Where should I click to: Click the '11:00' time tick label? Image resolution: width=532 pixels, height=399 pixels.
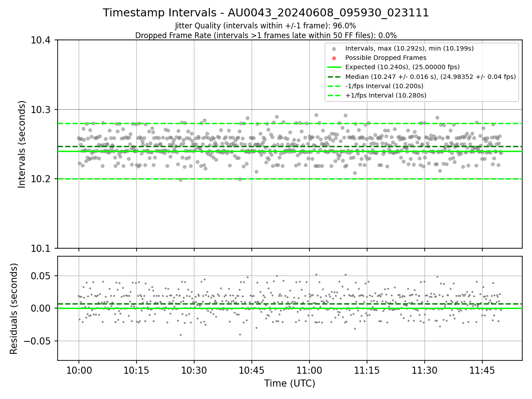tap(309, 370)
